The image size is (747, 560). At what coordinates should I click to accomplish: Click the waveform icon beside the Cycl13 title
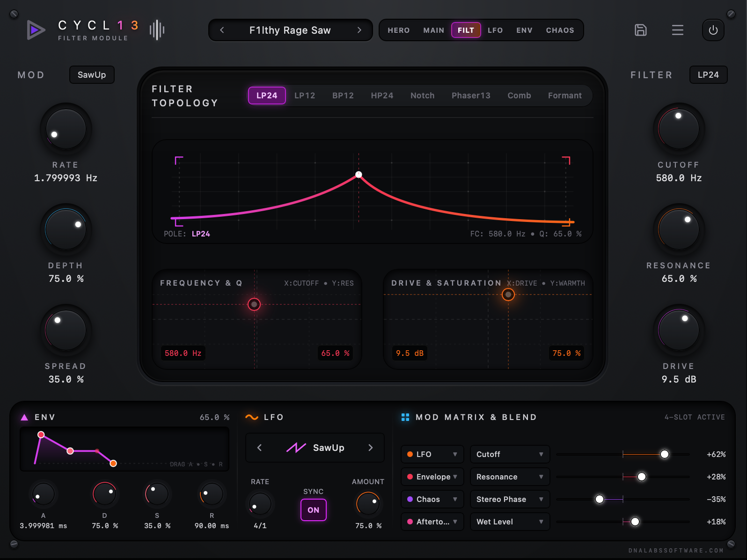click(157, 30)
